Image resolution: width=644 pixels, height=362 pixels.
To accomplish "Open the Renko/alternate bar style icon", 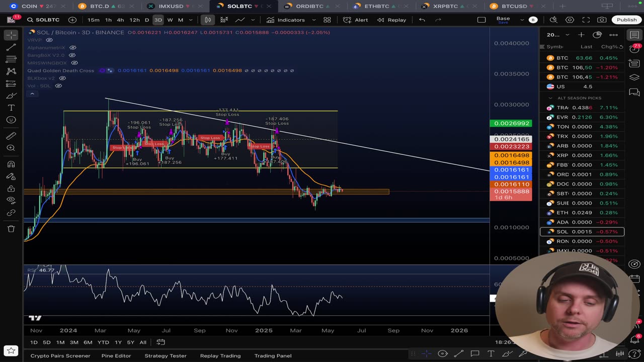I will (x=224, y=20).
